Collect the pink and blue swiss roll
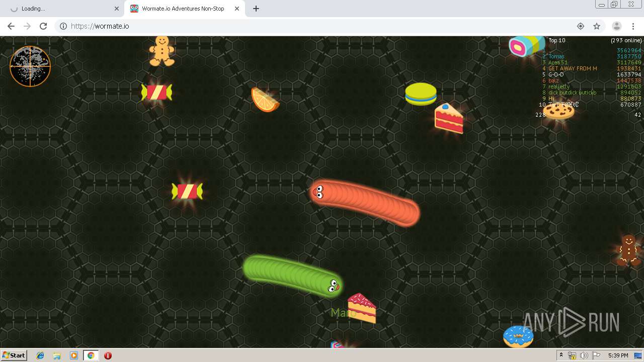The image size is (644, 362). [x=526, y=46]
